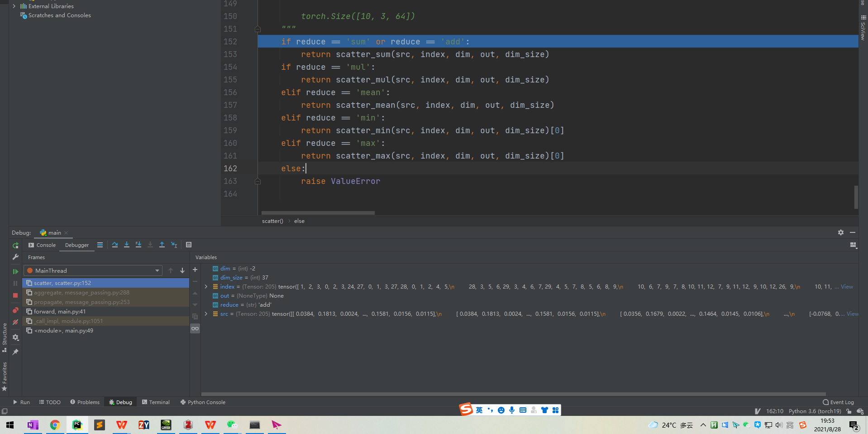Screen dimensions: 868x434
Task: Open the SciView side panel
Action: tap(863, 27)
